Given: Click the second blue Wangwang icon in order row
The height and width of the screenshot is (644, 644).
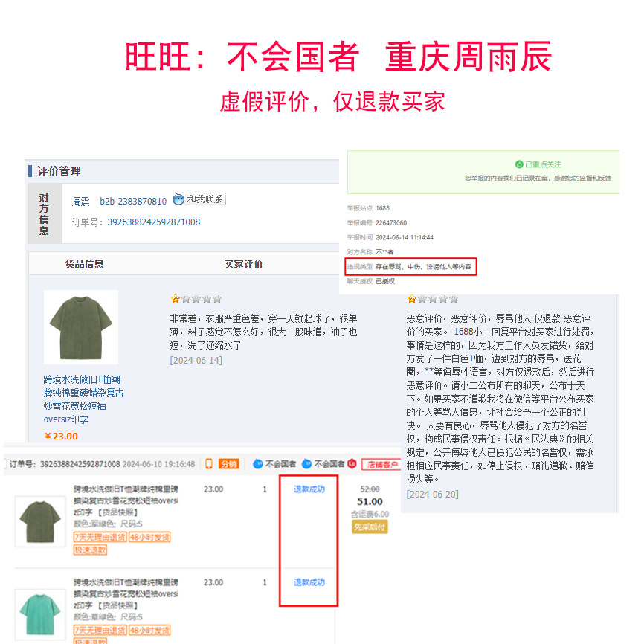Looking at the screenshot, I should coord(307,464).
